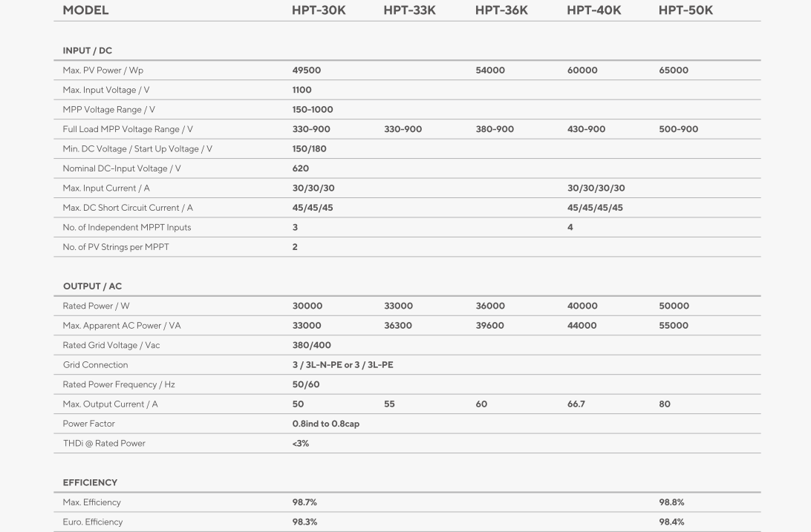Select the HPT-36K column heading
The height and width of the screenshot is (532, 811).
coord(501,10)
